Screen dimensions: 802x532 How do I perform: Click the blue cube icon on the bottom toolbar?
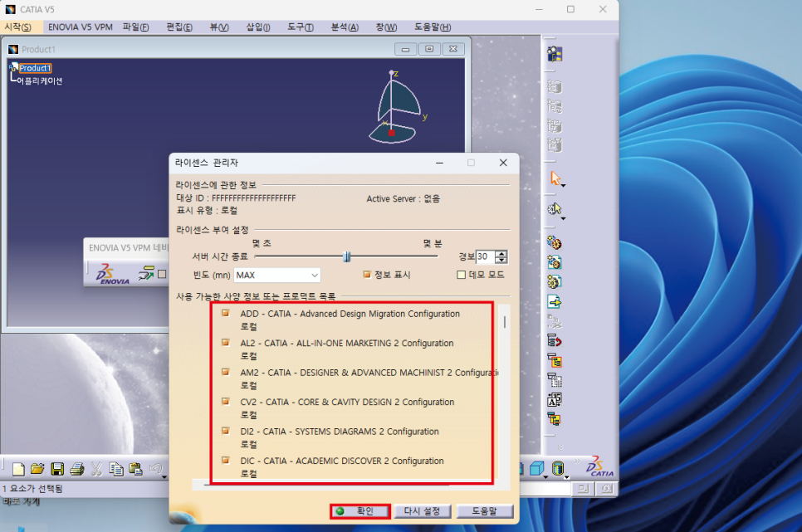pos(536,469)
